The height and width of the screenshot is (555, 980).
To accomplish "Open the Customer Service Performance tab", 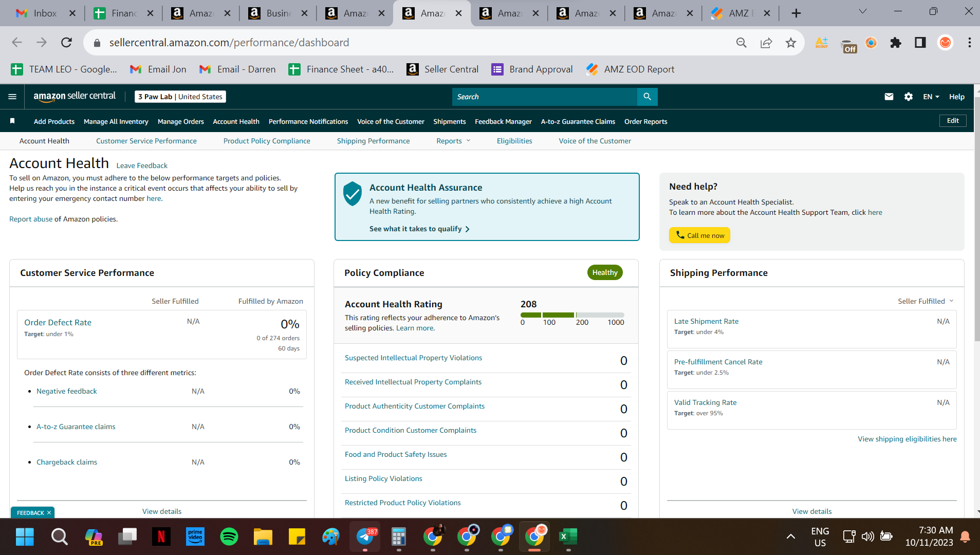I will pyautogui.click(x=146, y=141).
